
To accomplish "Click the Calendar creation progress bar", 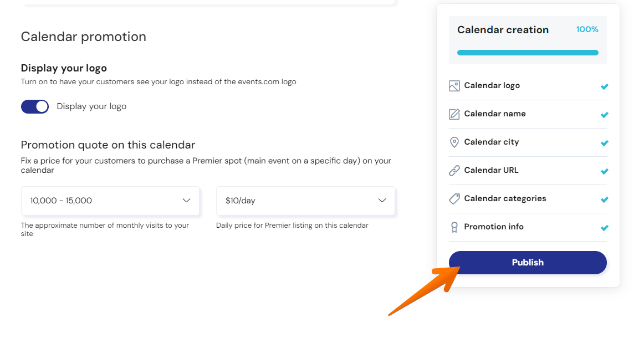I will (528, 53).
